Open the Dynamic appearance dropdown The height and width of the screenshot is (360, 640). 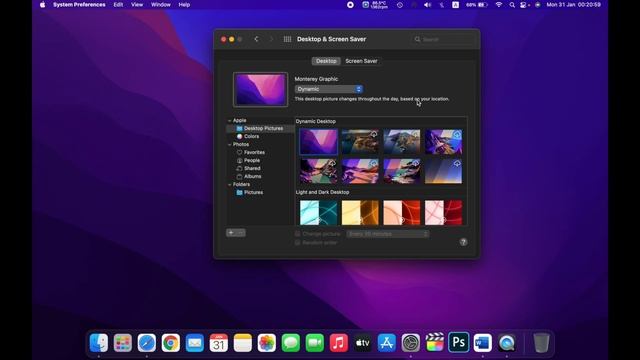click(x=329, y=89)
